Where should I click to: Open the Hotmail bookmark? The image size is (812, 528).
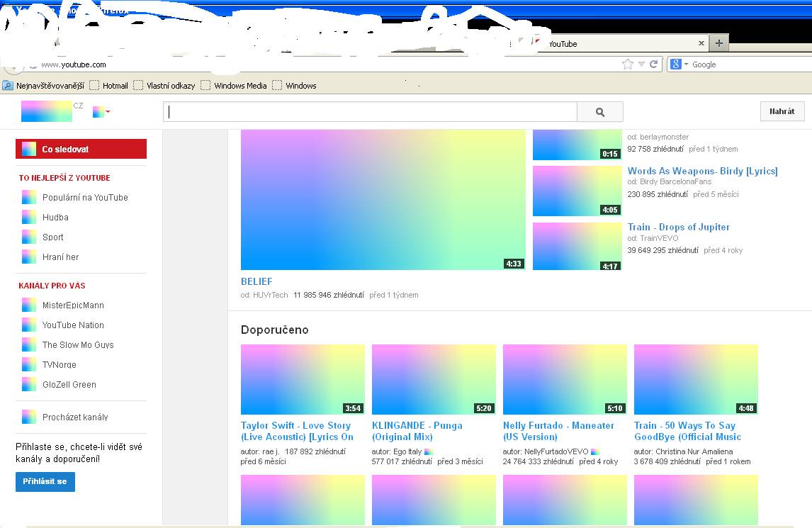click(x=108, y=86)
